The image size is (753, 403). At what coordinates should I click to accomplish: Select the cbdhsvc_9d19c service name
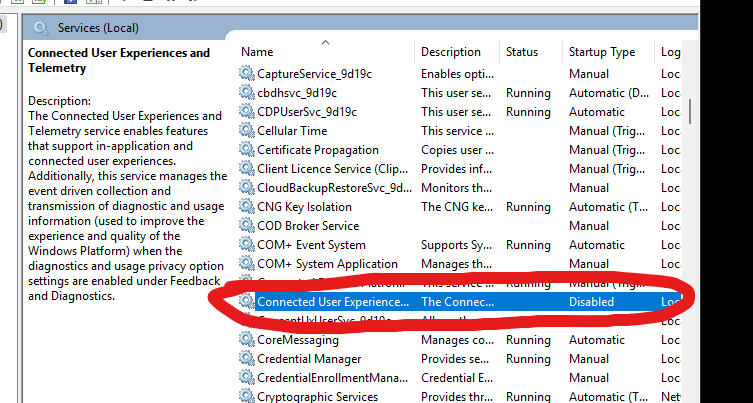(x=297, y=93)
